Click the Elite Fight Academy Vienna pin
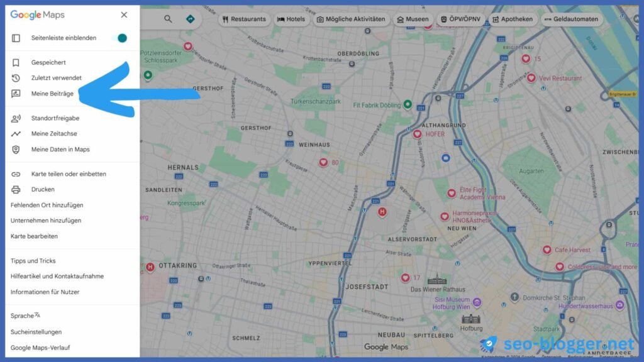This screenshot has width=644, height=362. 452,193
